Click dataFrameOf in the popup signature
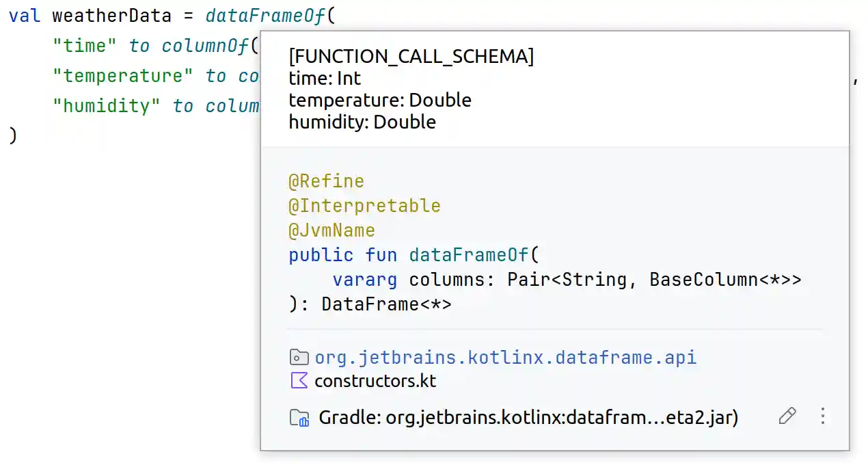Viewport: 868px width, 465px height. (x=468, y=255)
